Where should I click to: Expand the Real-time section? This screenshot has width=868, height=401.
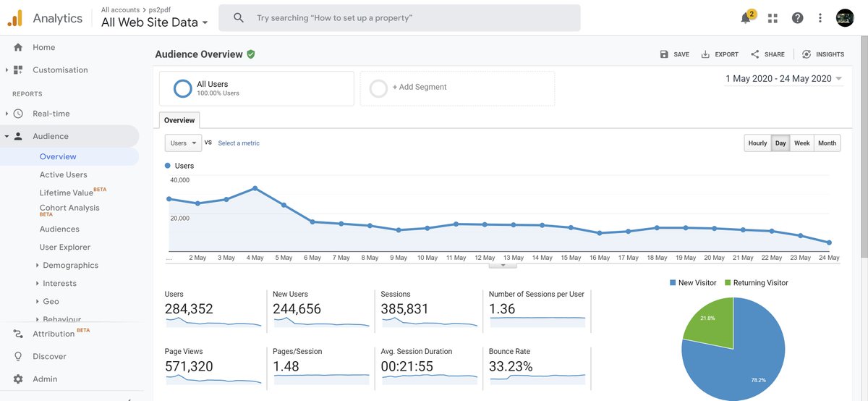coord(7,114)
